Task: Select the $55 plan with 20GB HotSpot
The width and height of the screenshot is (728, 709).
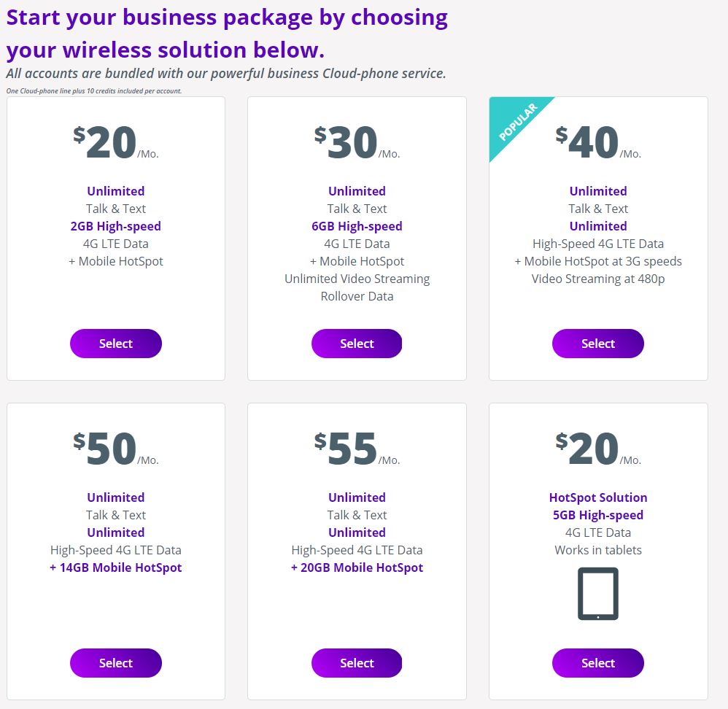Action: coord(357,663)
